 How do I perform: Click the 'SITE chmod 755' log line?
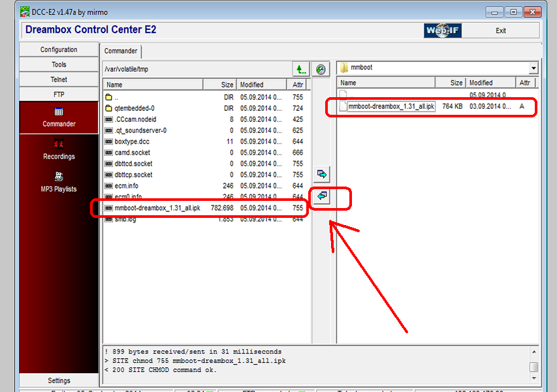pyautogui.click(x=195, y=361)
